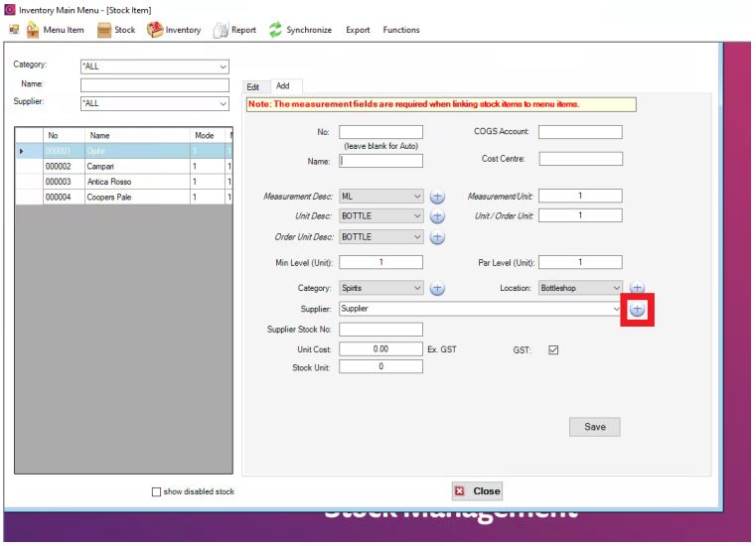Click the Save button

pos(594,427)
